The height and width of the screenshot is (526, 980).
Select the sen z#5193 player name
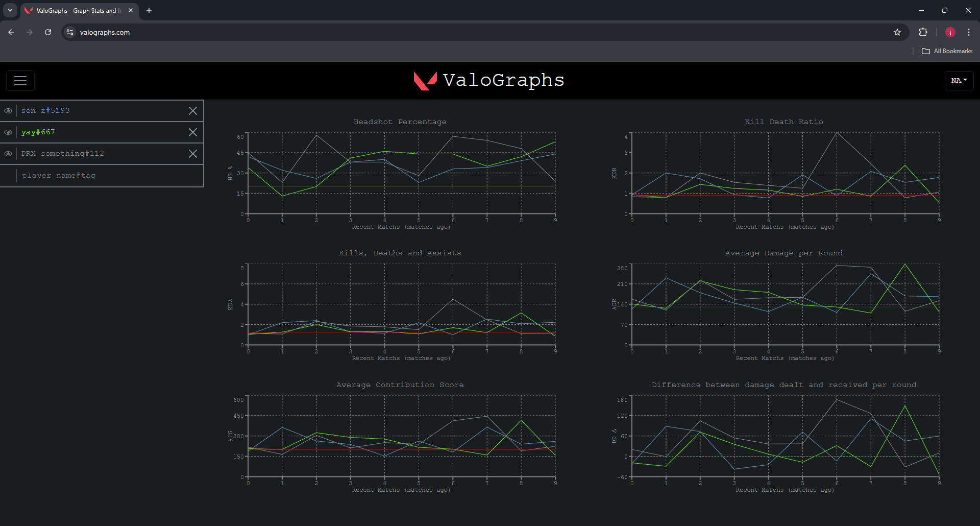[45, 111]
